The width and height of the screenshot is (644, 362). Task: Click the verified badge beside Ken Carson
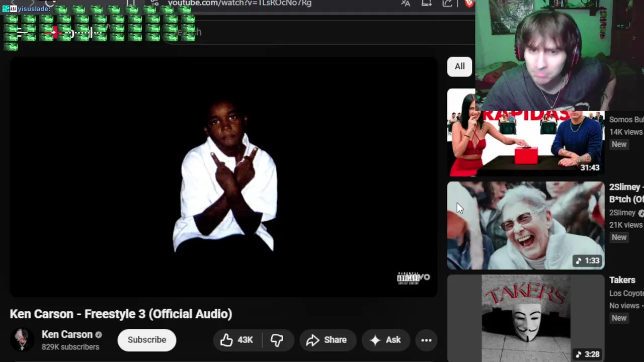point(99,335)
